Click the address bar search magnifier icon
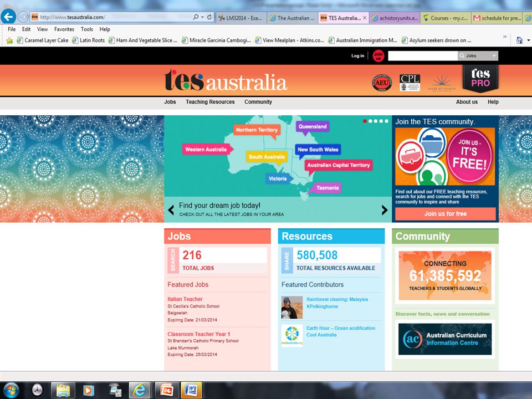This screenshot has width=532, height=399. click(196, 17)
